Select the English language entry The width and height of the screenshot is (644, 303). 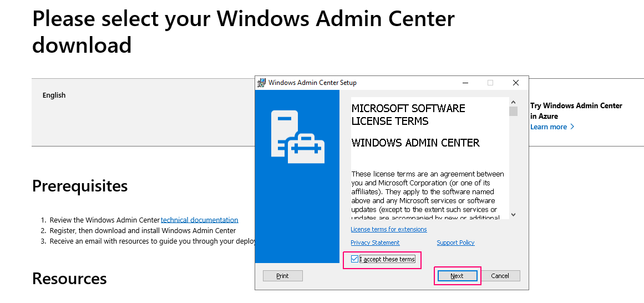click(54, 95)
